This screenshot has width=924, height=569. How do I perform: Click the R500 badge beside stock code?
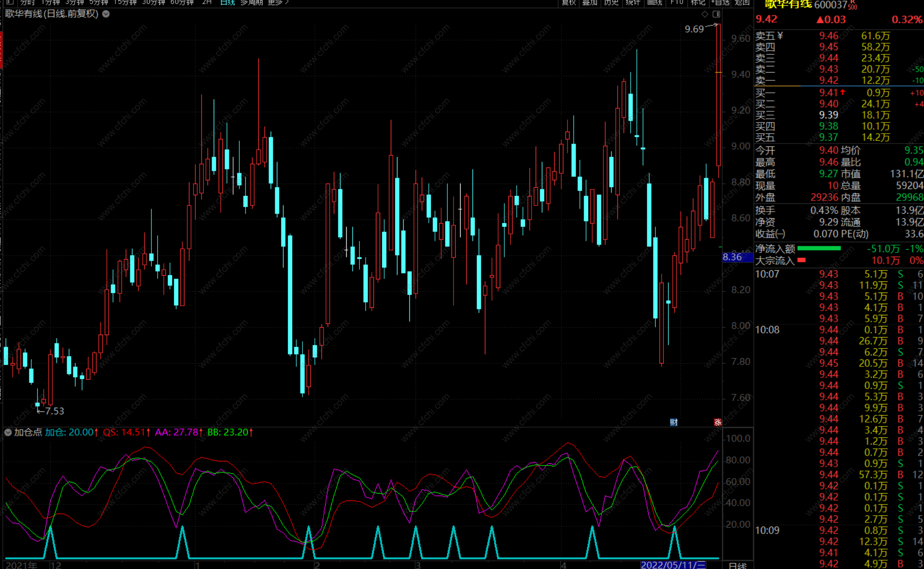pos(853,6)
